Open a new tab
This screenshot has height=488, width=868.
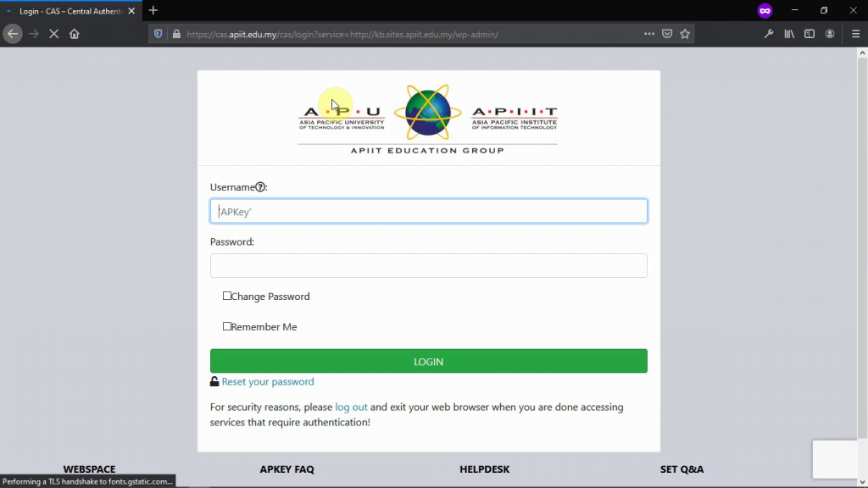(x=153, y=10)
